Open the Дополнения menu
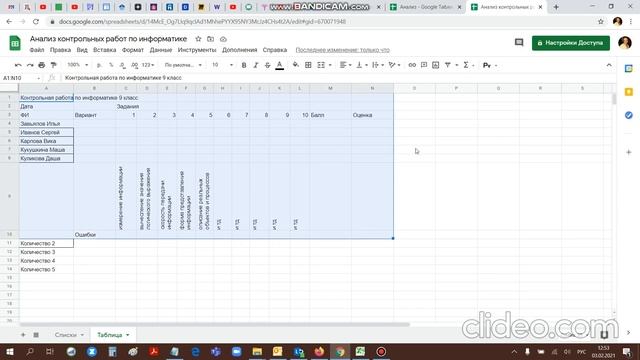 coord(240,50)
